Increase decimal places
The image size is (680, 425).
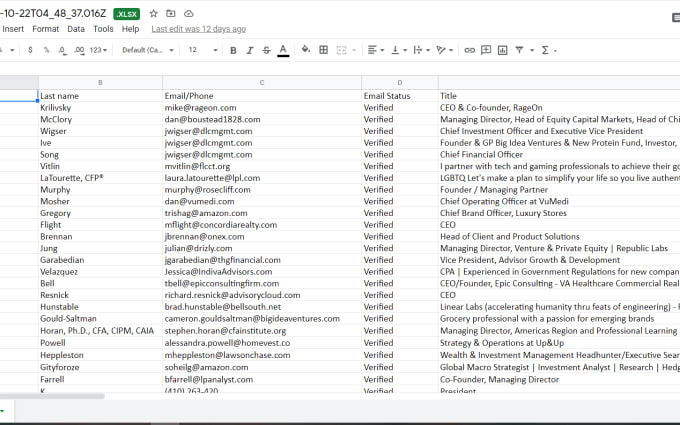click(79, 50)
